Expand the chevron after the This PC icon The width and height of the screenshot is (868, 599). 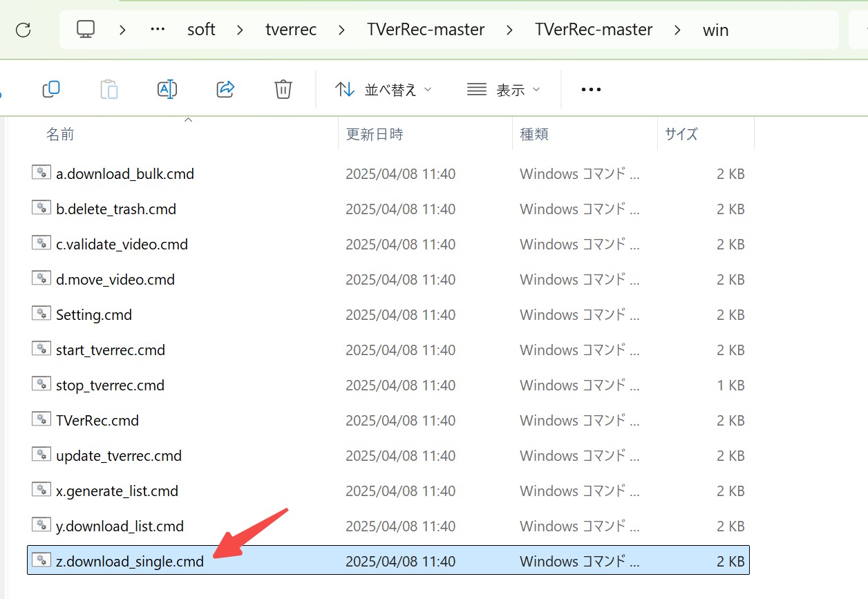[122, 30]
